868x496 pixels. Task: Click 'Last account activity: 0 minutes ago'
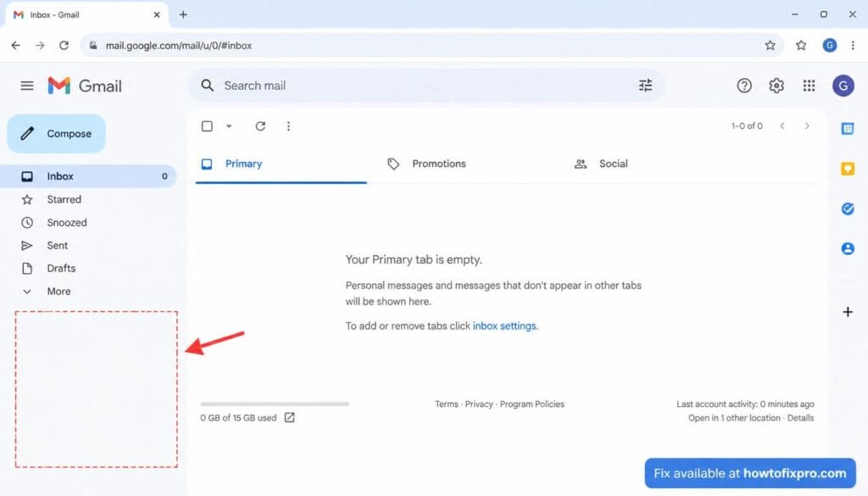[745, 404]
